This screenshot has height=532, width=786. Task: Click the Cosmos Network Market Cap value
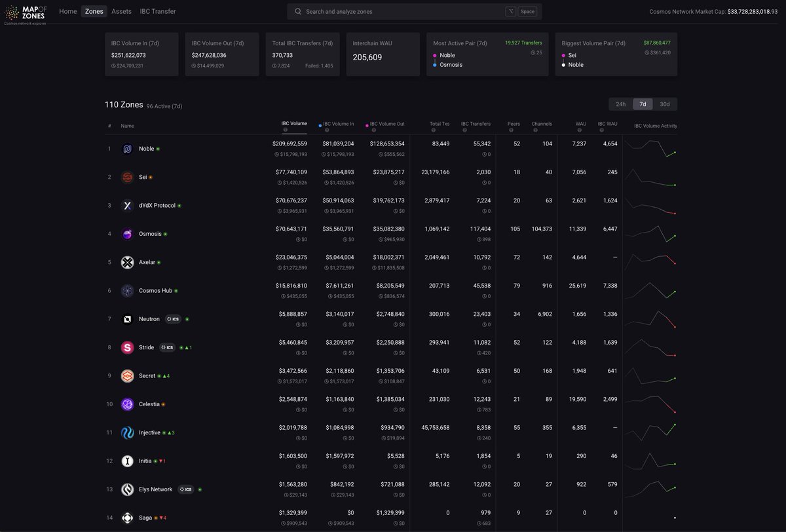point(753,12)
